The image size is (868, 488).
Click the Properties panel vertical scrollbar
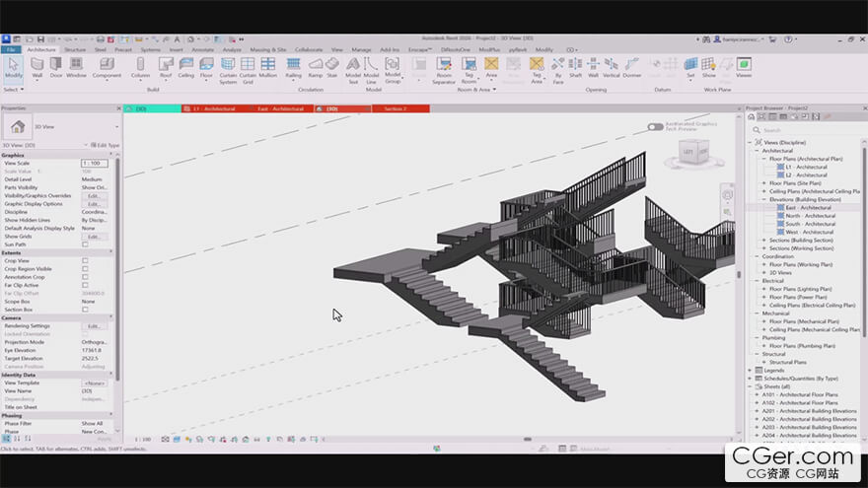pos(117,268)
